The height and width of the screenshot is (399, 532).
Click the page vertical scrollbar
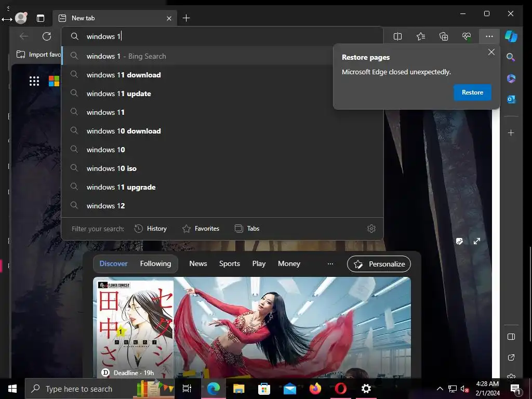click(530, 294)
